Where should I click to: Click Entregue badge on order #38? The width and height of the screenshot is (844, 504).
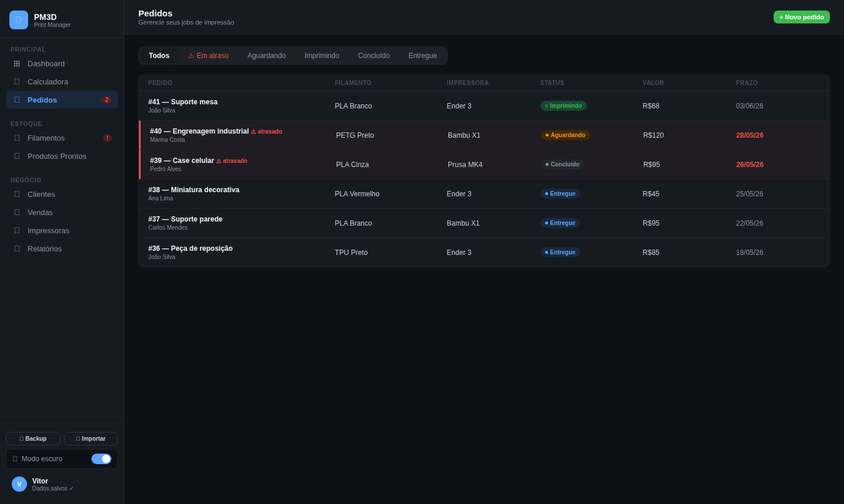coord(560,194)
